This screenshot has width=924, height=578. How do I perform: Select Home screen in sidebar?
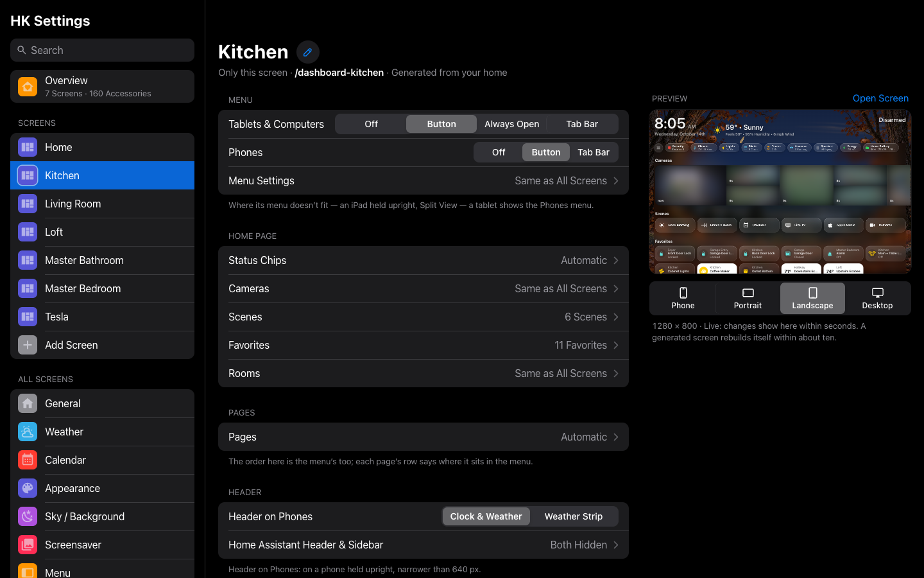tap(102, 147)
